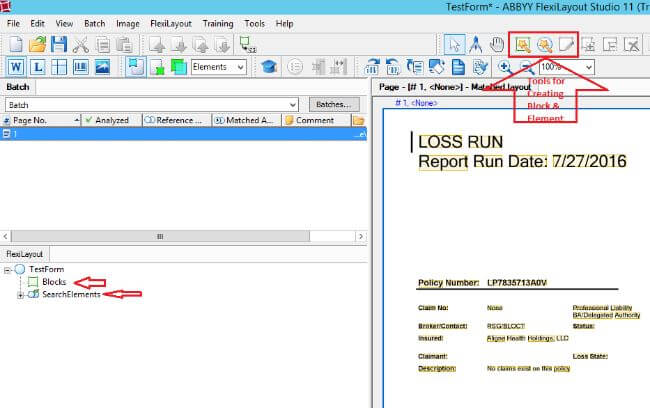Viewport: 650px width, 408px height.
Task: Select the compass measuring tool
Action: pyautogui.click(x=475, y=44)
